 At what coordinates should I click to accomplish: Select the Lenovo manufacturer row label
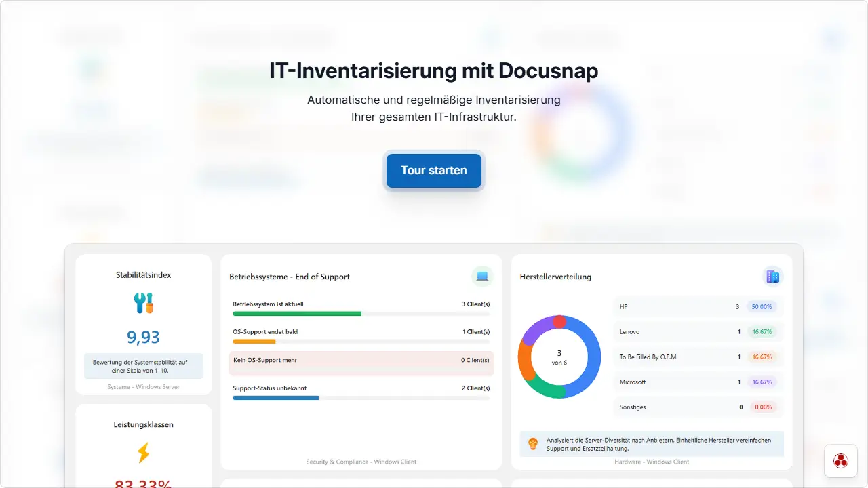pyautogui.click(x=629, y=332)
